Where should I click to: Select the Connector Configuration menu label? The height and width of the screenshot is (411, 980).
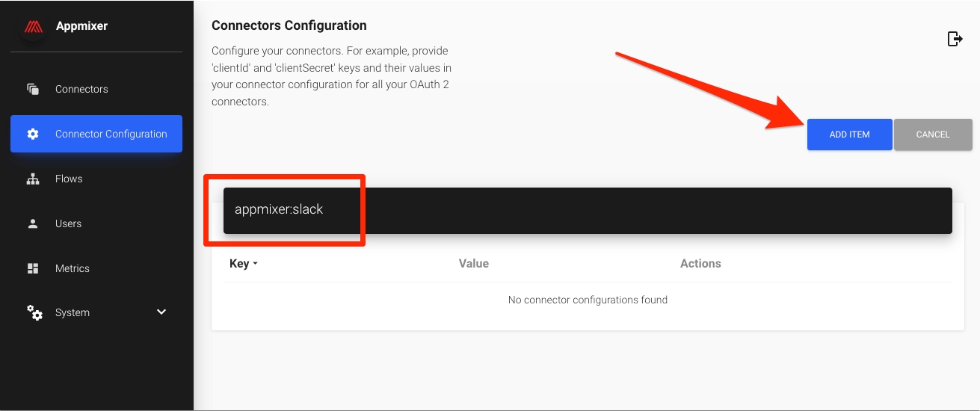pos(111,134)
